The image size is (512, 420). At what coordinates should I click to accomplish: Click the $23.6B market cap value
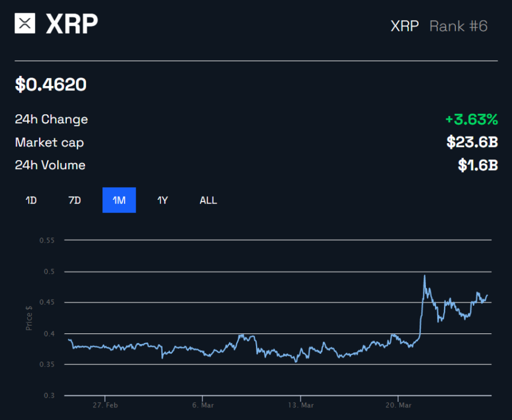click(x=472, y=142)
